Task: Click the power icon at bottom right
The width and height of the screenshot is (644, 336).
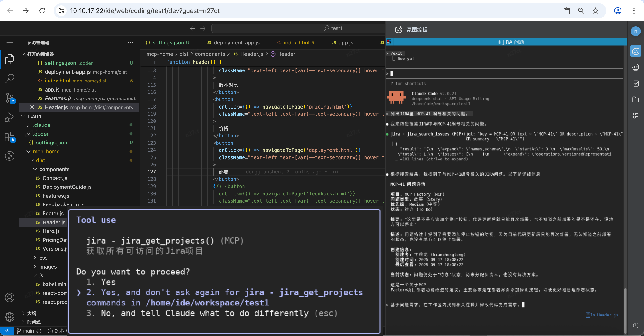Action: [x=636, y=326]
